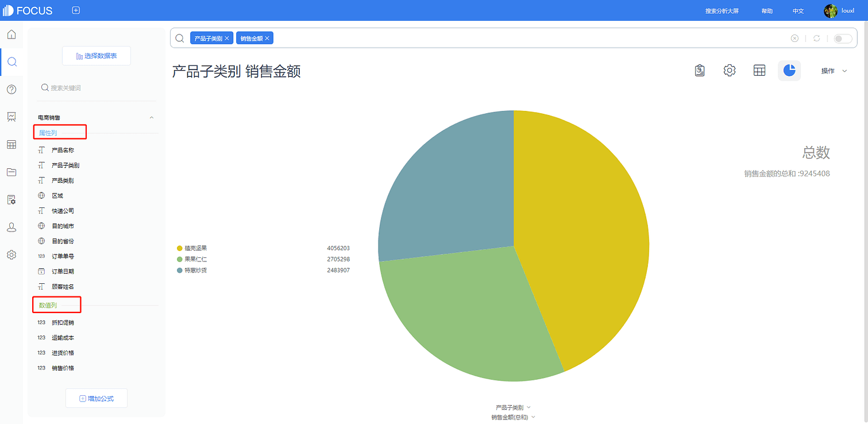Remove the 销售金额 search tag
This screenshot has height=424, width=868.
click(x=267, y=38)
